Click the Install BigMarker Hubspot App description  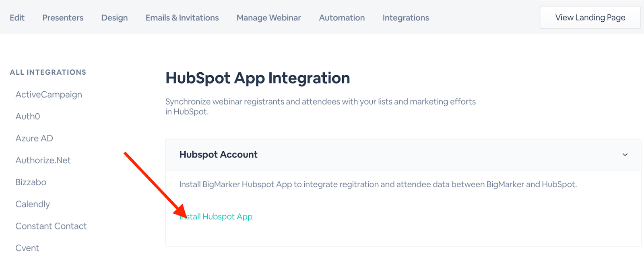point(378,184)
